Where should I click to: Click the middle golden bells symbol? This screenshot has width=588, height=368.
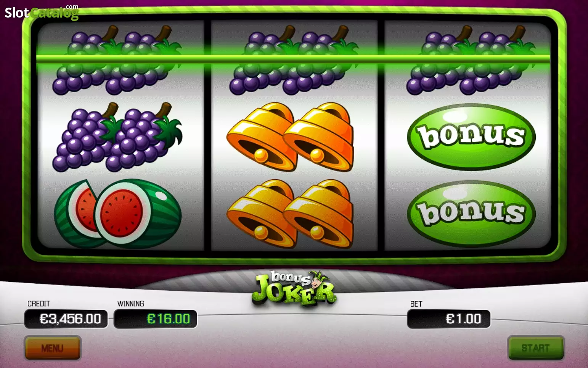click(x=290, y=137)
